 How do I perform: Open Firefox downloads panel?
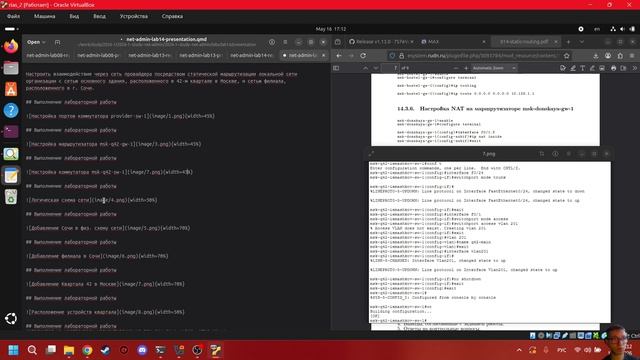pos(596,56)
